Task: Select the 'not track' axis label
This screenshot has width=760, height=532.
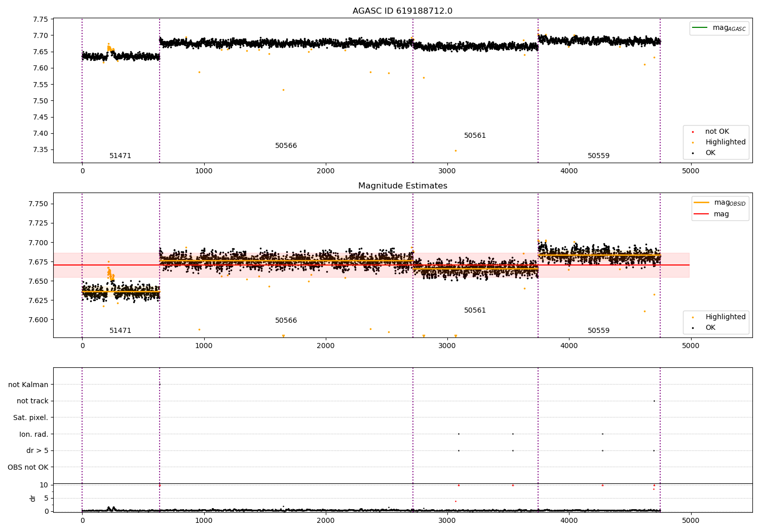Action: click(32, 401)
